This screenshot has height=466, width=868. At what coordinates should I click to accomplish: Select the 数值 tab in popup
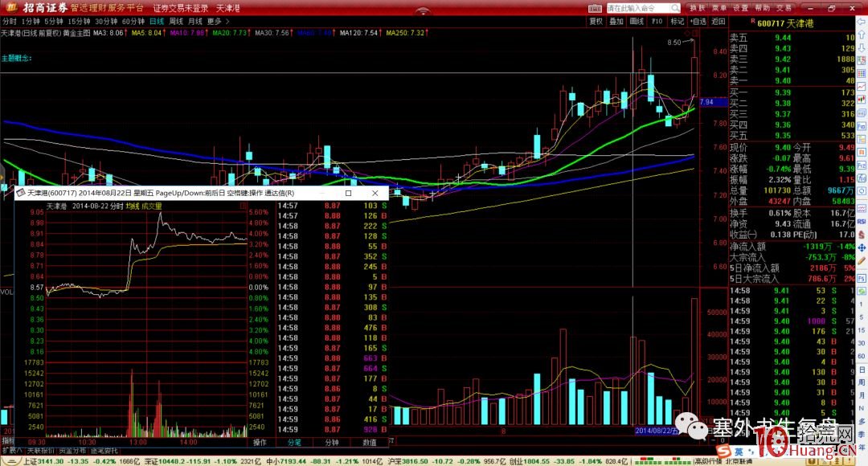[x=369, y=442]
